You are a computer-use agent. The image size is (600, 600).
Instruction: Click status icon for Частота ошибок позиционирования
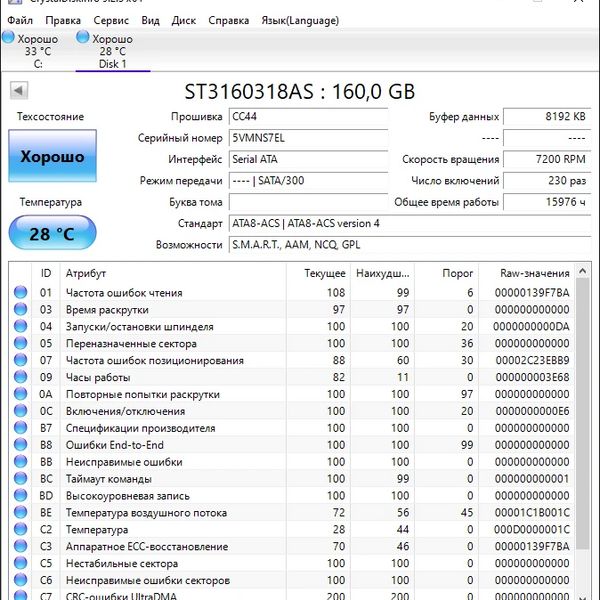coord(20,360)
